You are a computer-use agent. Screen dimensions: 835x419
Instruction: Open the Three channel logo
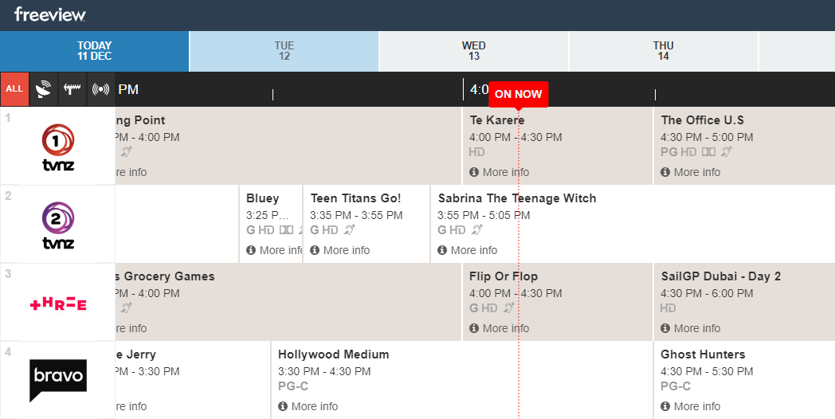click(x=58, y=302)
